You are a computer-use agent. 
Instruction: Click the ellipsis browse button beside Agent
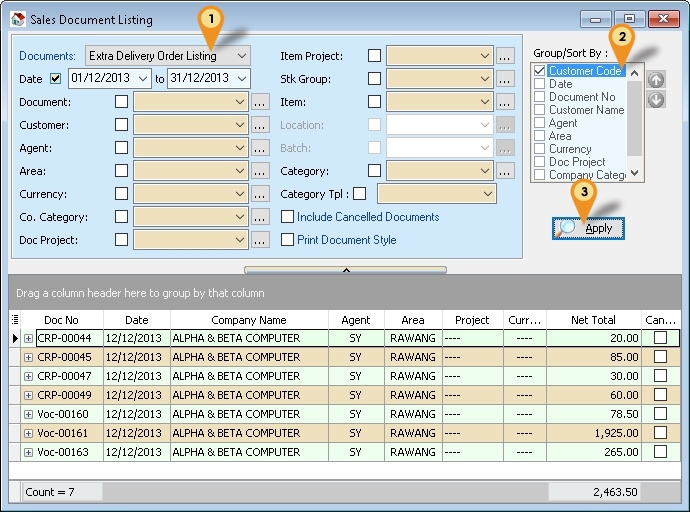[260, 148]
